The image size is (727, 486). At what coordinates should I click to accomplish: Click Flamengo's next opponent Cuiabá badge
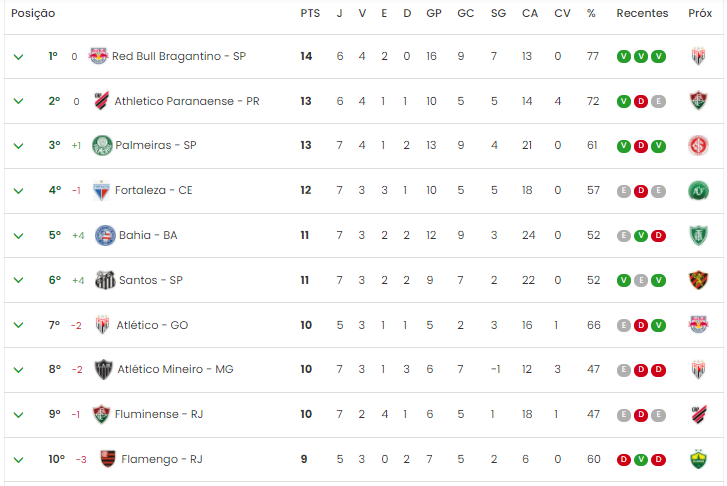pos(698,459)
